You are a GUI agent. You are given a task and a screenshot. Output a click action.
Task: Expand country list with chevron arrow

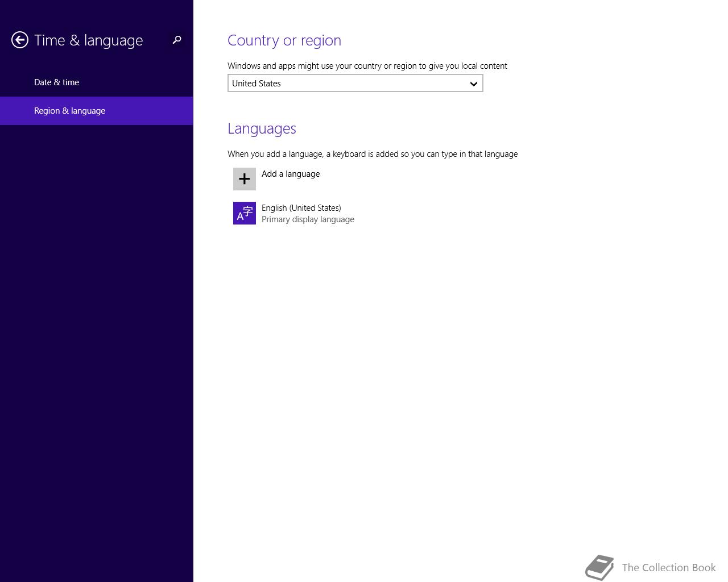(473, 84)
